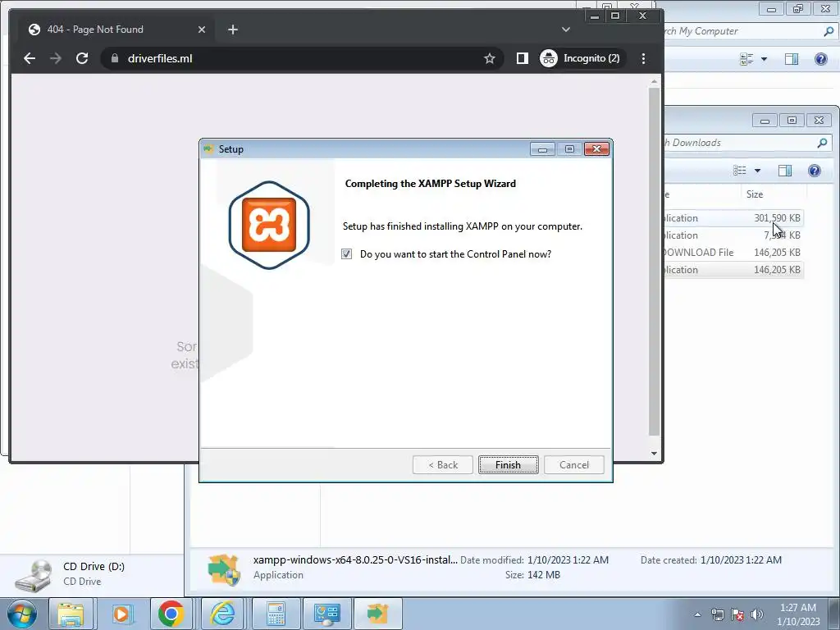Close the 404 - Page Not Found tab
This screenshot has width=840, height=630.
(202, 30)
